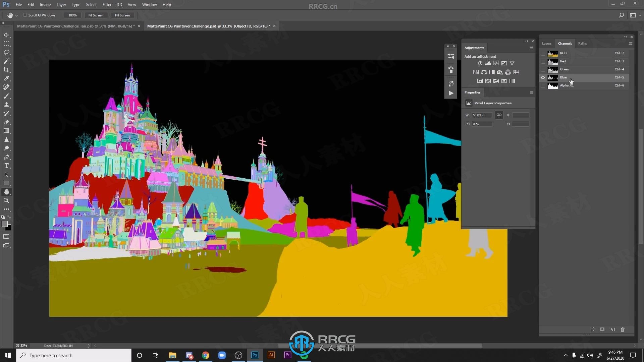The height and width of the screenshot is (362, 644).
Task: Click the Zoom tool in toolbar
Action: click(x=6, y=200)
